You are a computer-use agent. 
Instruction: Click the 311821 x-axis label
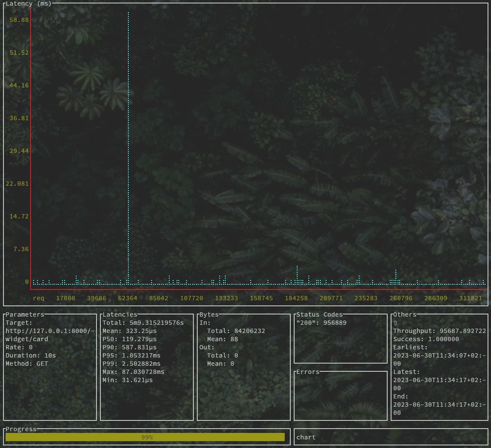[471, 298]
